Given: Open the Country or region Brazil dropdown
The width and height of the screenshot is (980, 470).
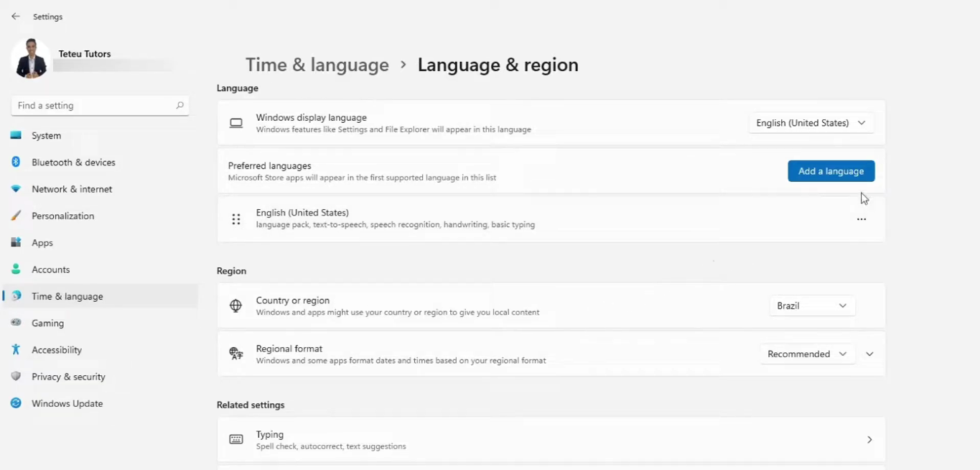Looking at the screenshot, I should click(x=811, y=305).
